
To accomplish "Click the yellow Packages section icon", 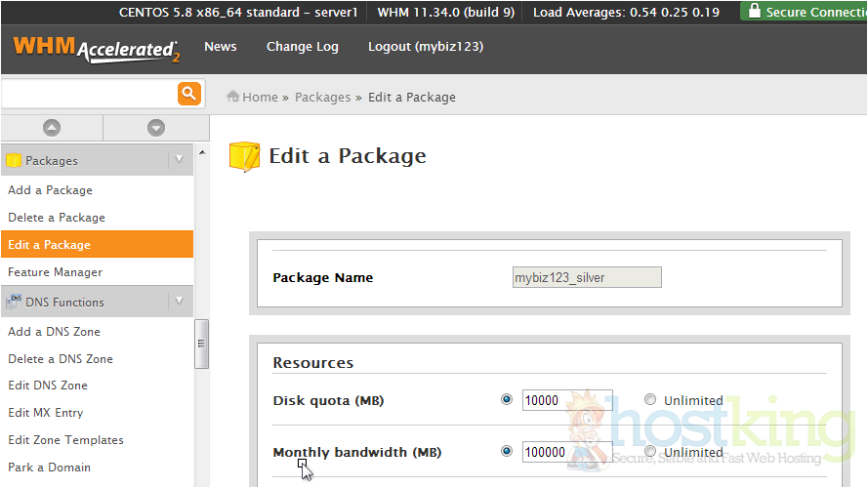I will click(x=14, y=160).
